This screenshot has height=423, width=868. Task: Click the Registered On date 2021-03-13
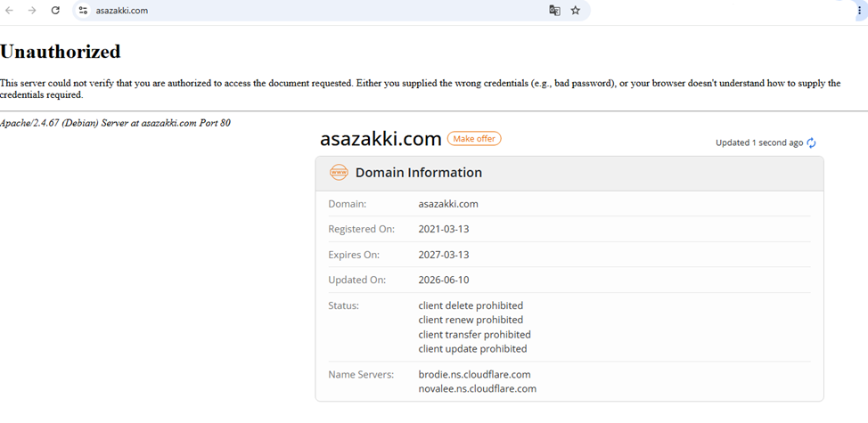coord(444,229)
